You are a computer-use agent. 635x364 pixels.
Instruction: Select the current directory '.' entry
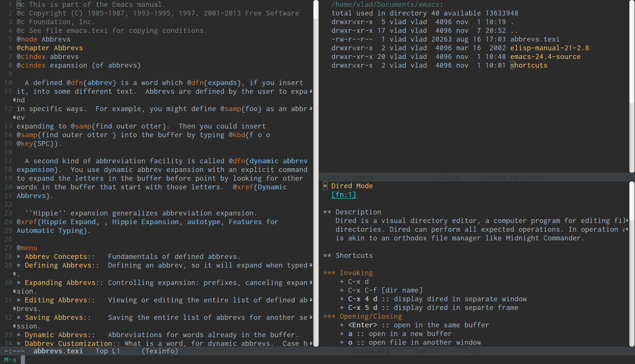tap(512, 22)
